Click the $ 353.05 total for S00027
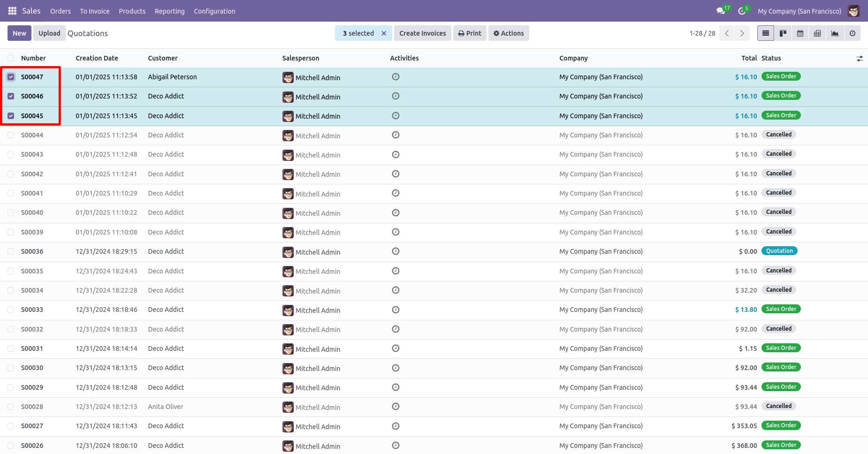Screen dimensions: 868x454 (744, 426)
